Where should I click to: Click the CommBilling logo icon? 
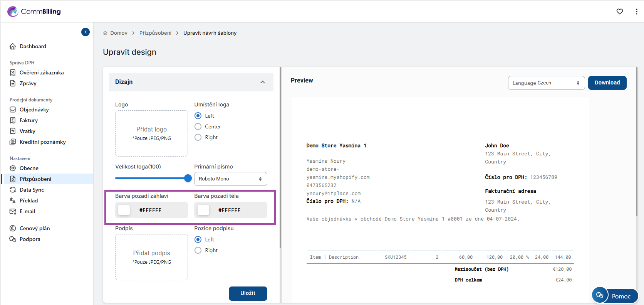point(13,12)
